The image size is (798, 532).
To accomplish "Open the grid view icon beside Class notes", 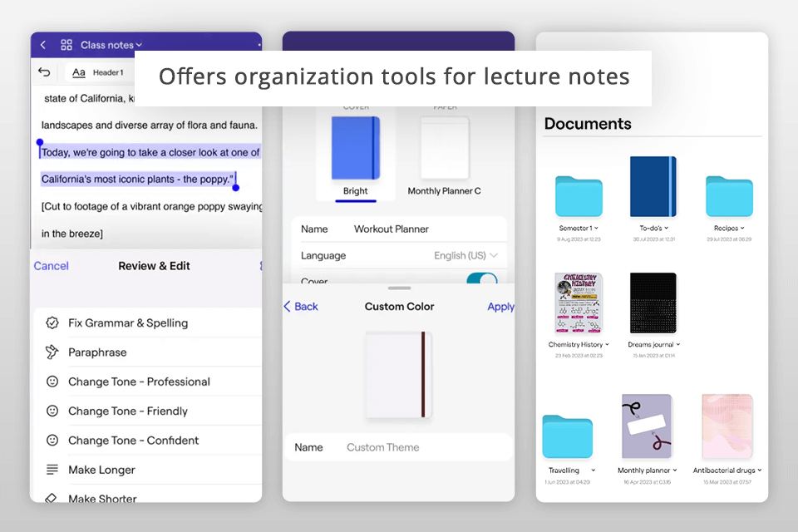I will [66, 45].
